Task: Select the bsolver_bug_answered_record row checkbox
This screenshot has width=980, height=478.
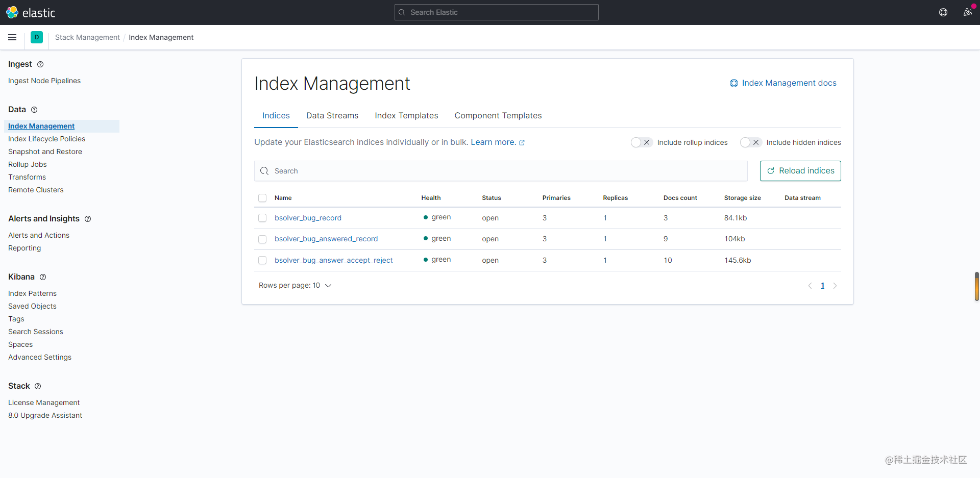Action: pos(262,239)
